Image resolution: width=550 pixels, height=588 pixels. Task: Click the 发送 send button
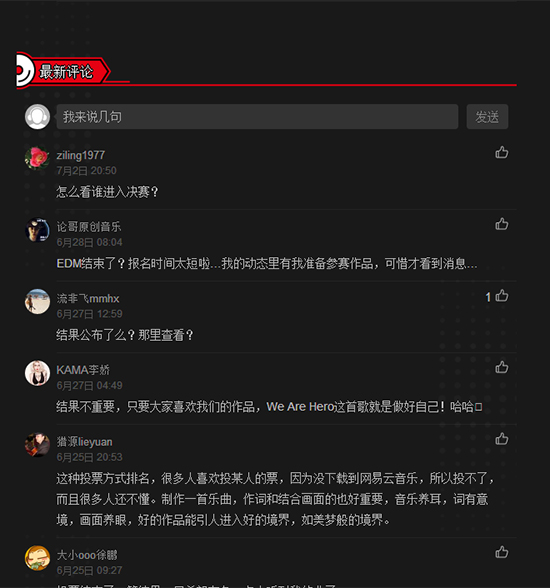tap(487, 117)
